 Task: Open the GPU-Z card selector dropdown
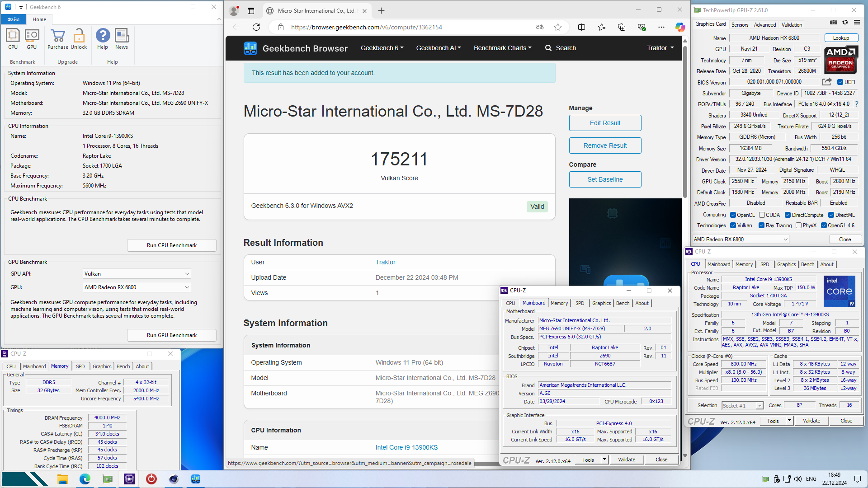click(x=741, y=239)
